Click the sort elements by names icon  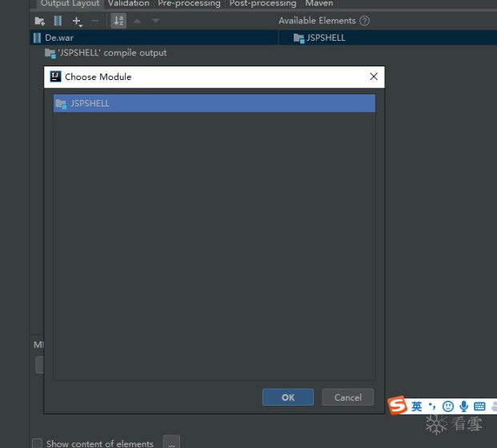(118, 21)
